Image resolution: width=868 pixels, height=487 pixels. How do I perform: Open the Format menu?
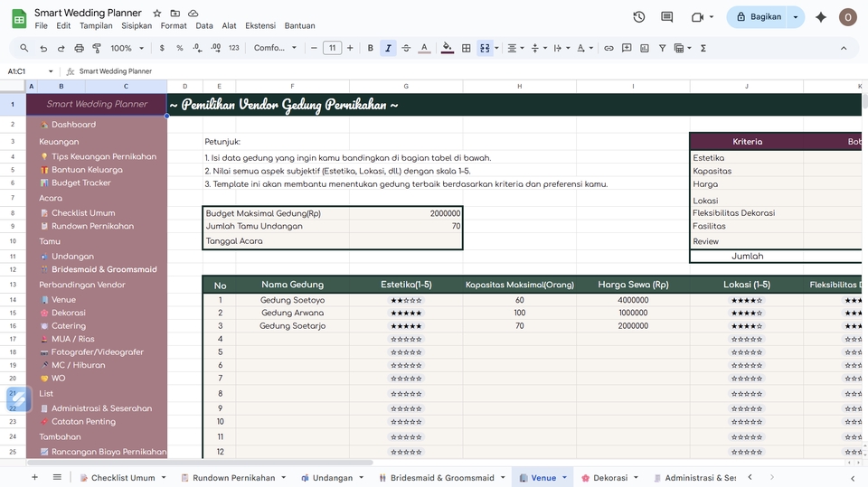pyautogui.click(x=174, y=25)
